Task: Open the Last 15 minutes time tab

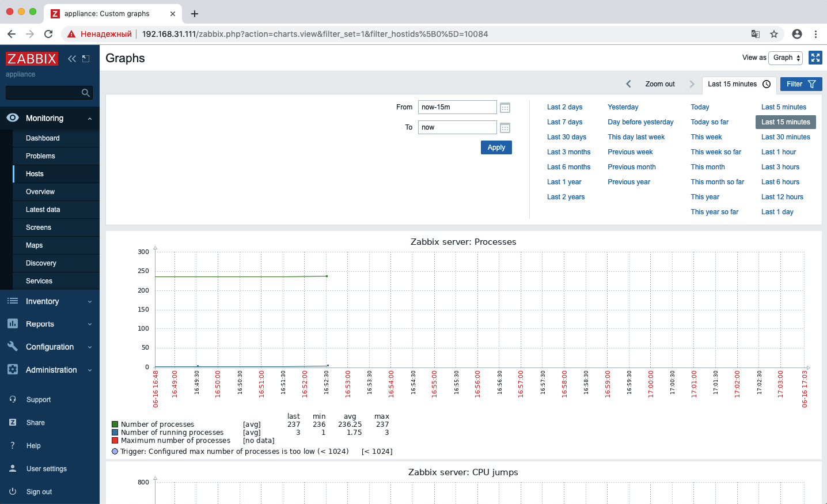Action: [x=739, y=84]
